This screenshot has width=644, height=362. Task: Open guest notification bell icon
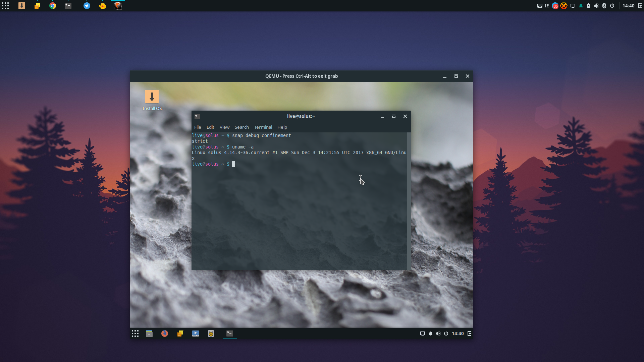click(431, 334)
